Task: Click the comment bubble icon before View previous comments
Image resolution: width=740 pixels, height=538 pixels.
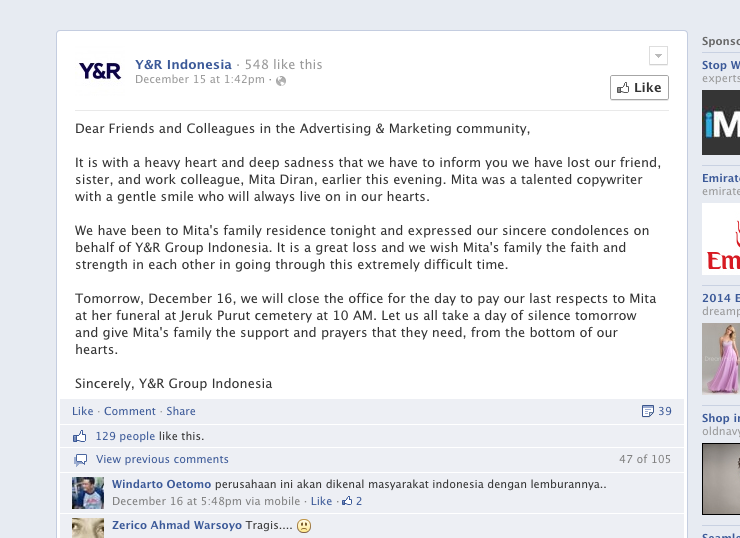Action: (x=80, y=459)
